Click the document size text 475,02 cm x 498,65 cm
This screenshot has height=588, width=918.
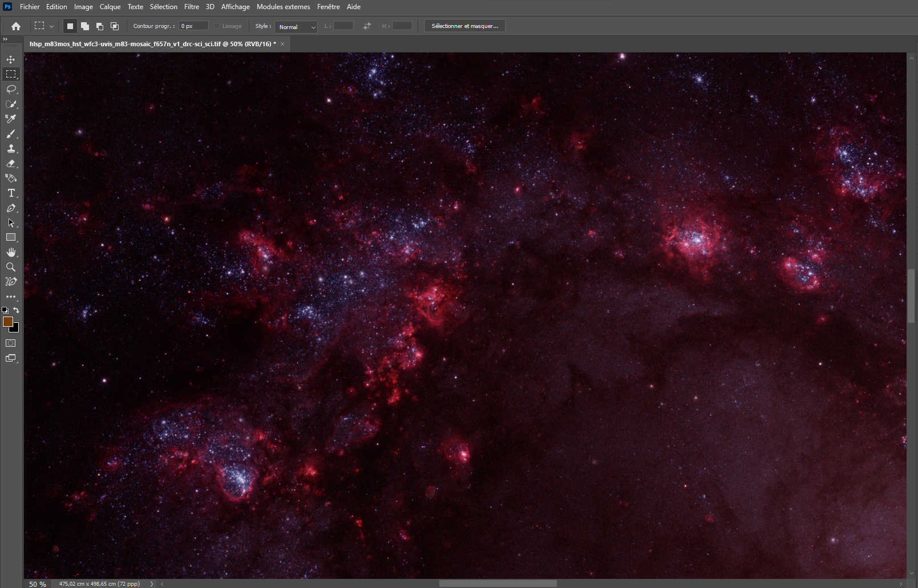pos(99,584)
